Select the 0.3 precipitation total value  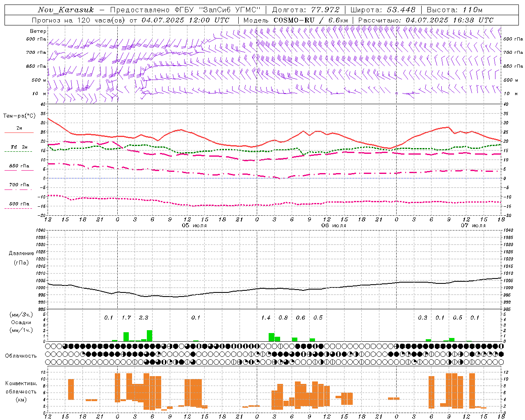[x=422, y=318]
